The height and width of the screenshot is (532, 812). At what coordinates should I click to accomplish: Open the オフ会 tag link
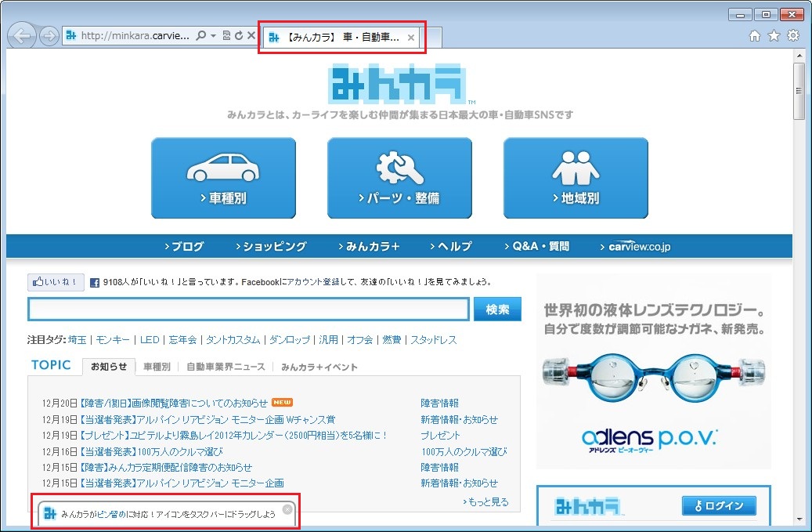pos(359,340)
